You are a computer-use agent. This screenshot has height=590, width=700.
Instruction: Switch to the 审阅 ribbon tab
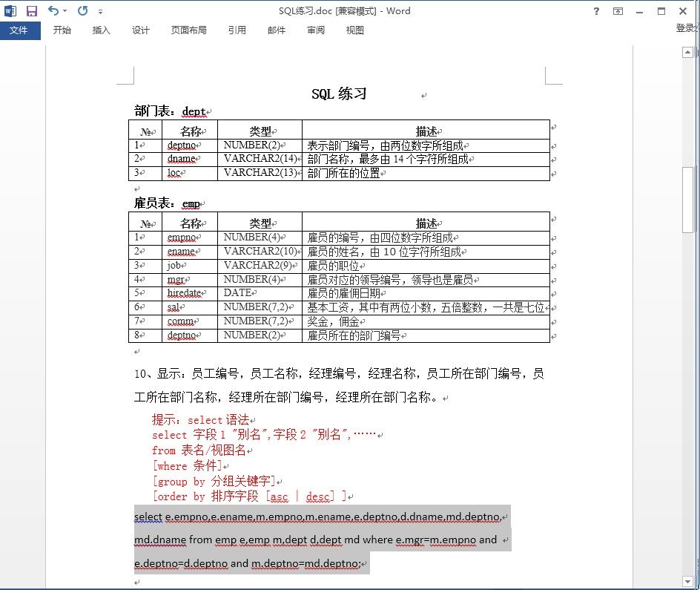point(316,30)
